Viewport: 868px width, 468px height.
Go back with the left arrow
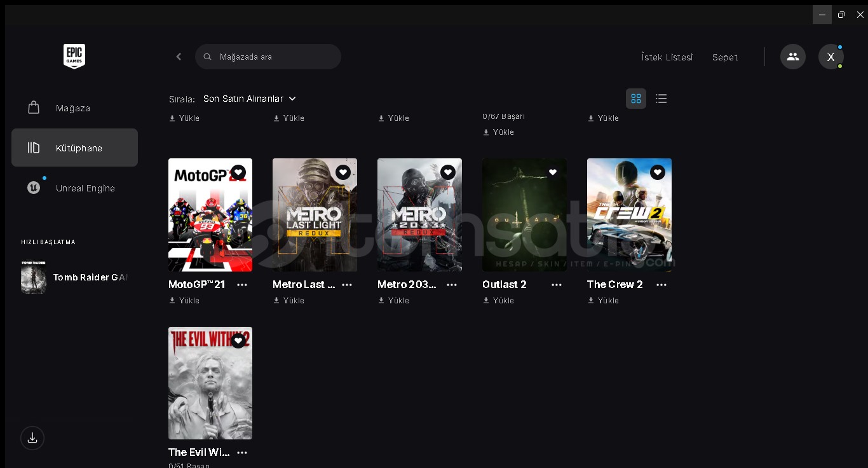pyautogui.click(x=179, y=57)
